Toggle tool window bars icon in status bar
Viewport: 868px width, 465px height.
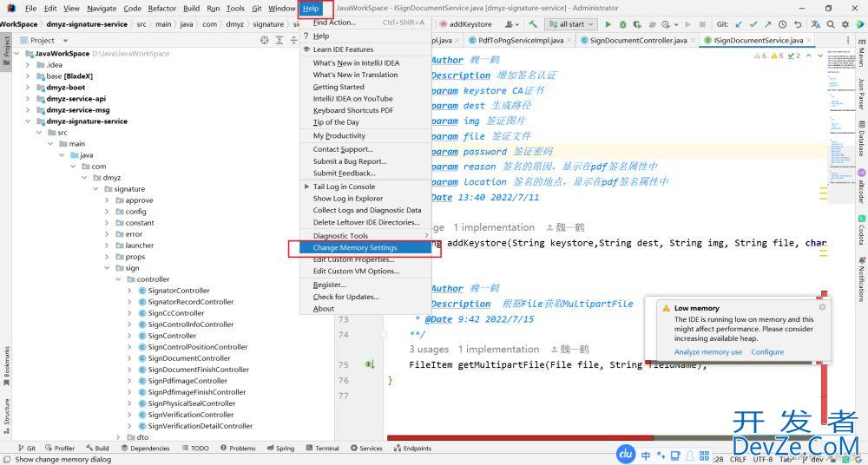[x=7, y=460]
